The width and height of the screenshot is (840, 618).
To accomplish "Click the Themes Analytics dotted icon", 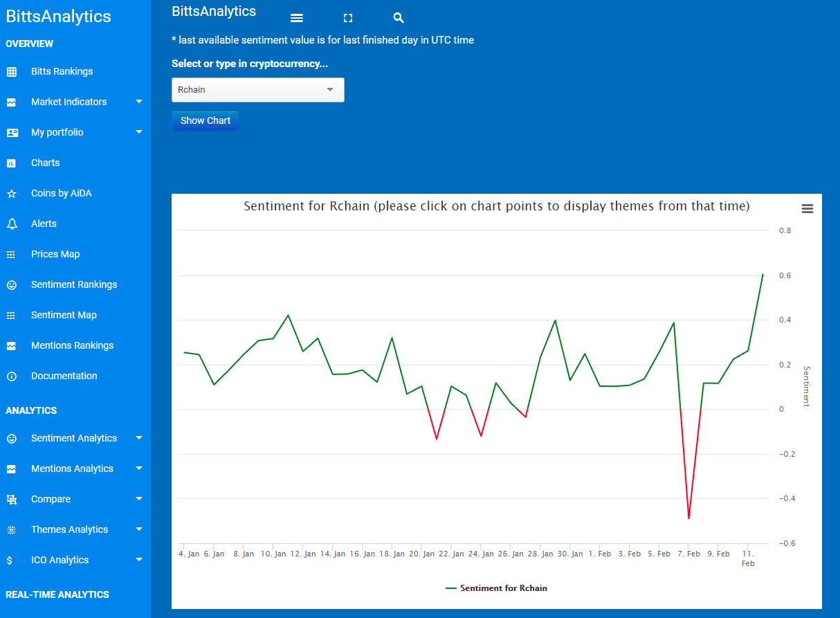I will 11,529.
